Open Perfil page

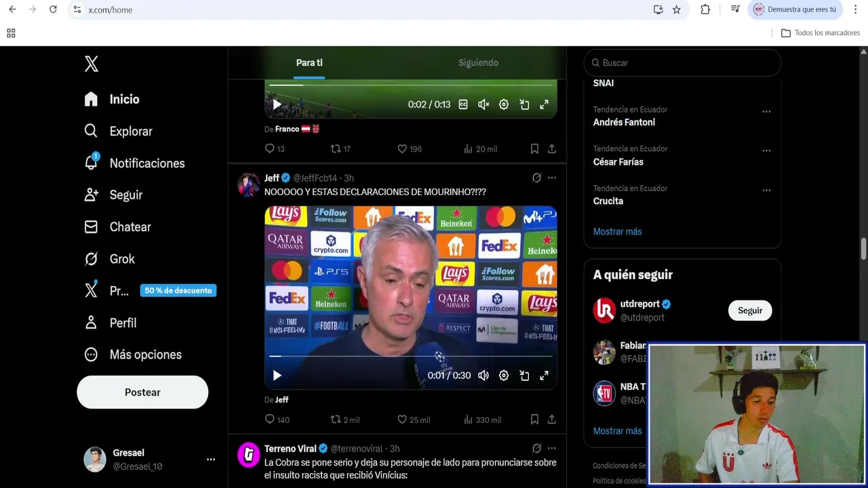coord(110,323)
